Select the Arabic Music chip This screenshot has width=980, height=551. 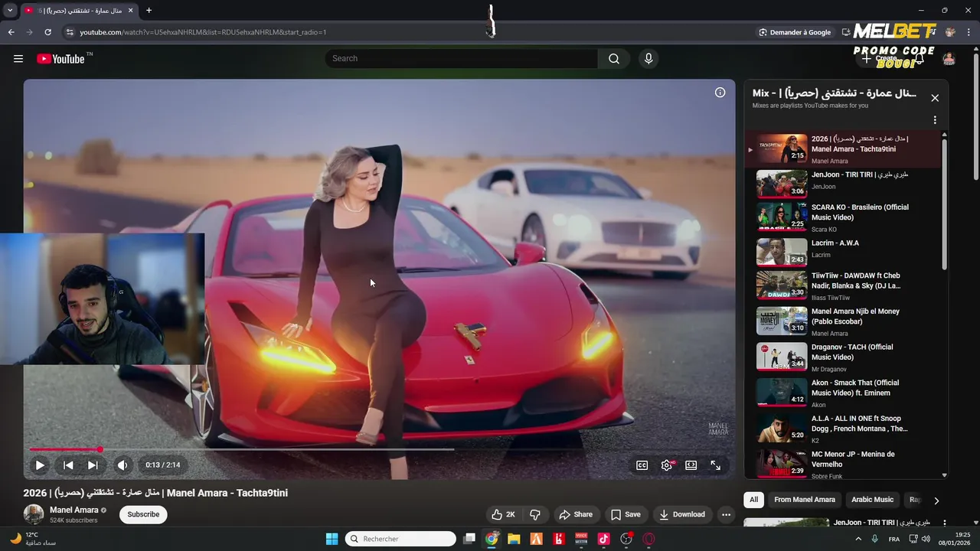(872, 500)
